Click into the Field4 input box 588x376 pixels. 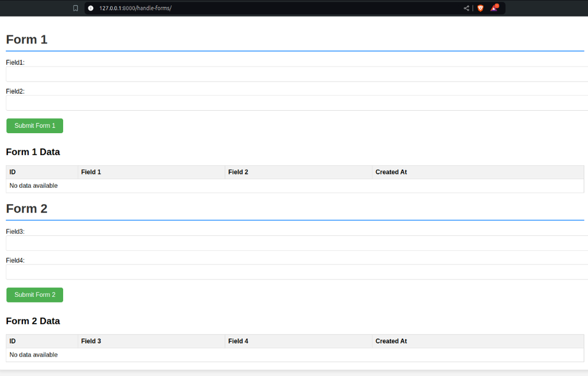point(297,272)
